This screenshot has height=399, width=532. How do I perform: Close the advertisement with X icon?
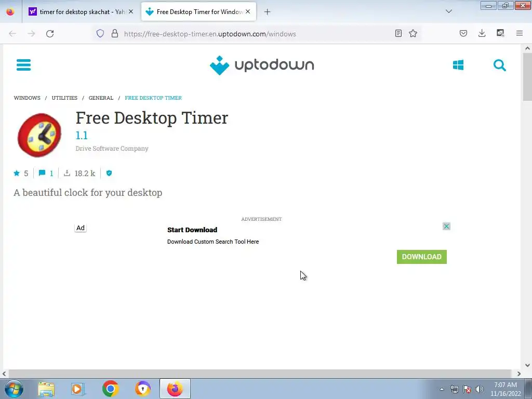446,227
